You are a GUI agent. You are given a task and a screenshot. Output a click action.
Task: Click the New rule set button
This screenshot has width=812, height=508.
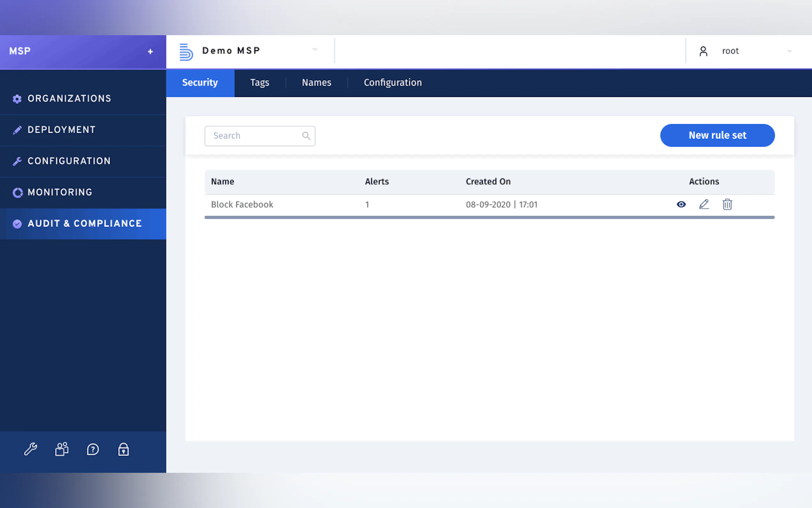coord(717,135)
